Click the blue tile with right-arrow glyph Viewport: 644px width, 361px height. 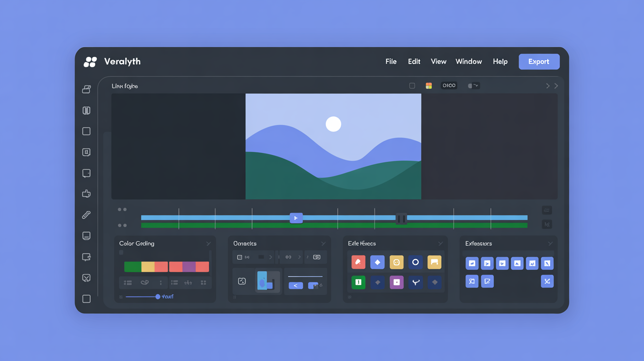487,263
